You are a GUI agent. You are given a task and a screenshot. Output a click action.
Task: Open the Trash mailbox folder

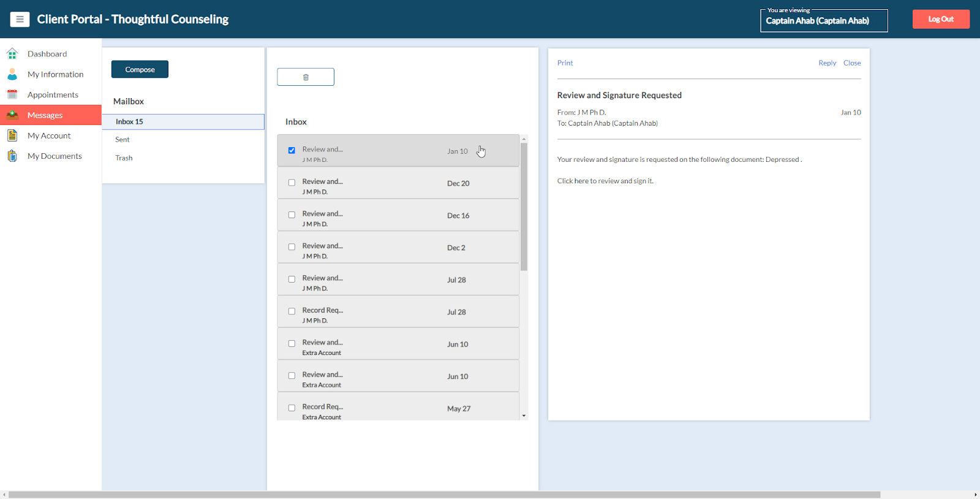pos(124,158)
